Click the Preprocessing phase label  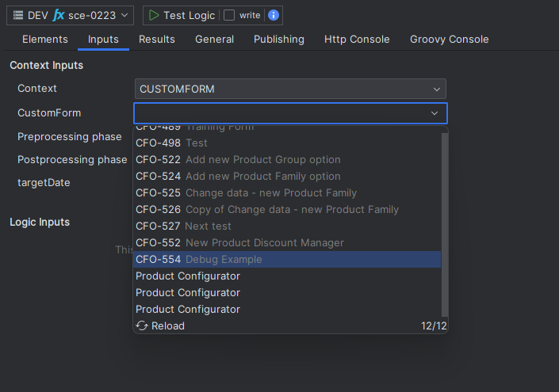click(x=70, y=137)
